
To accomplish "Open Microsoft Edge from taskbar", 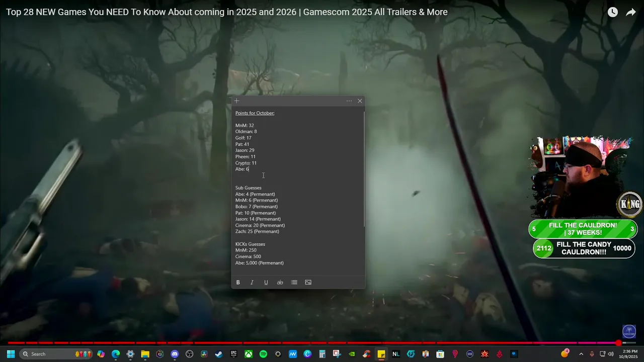I will 116,354.
